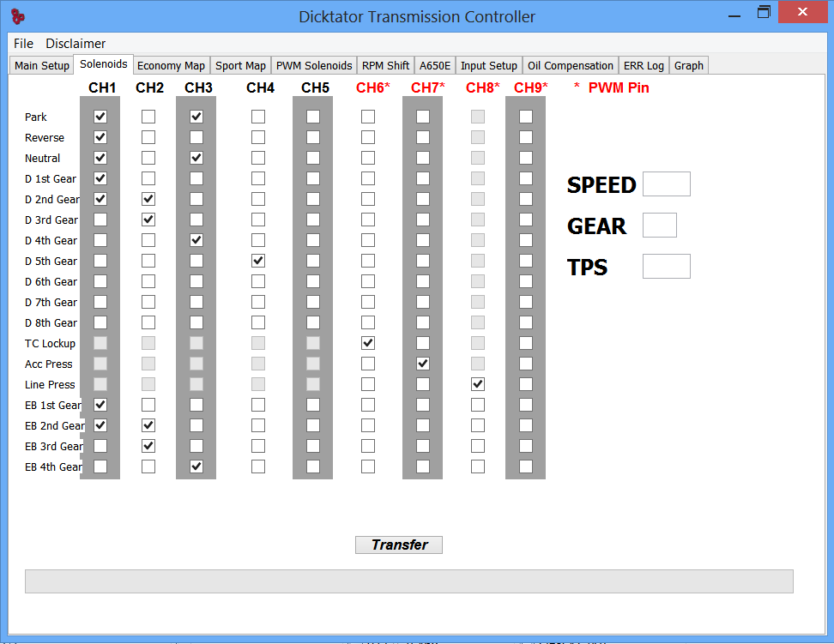The image size is (834, 644).
Task: Click the transfer progress bar
Action: click(x=409, y=581)
